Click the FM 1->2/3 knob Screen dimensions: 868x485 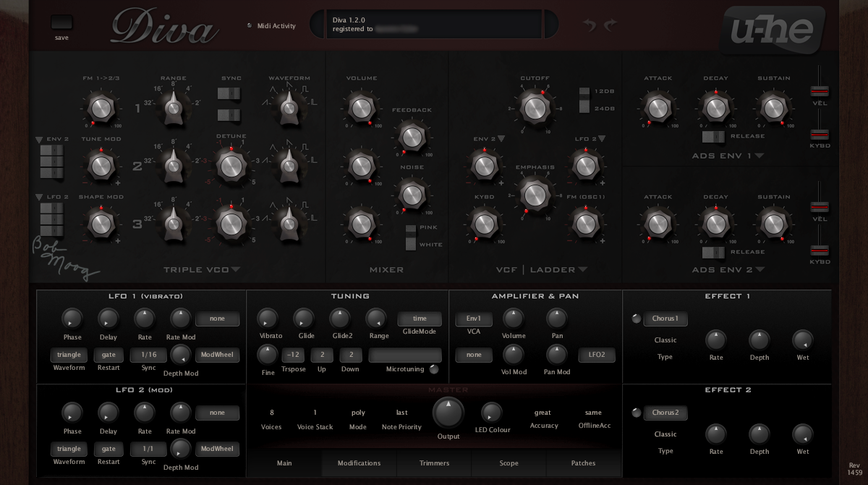pos(101,109)
